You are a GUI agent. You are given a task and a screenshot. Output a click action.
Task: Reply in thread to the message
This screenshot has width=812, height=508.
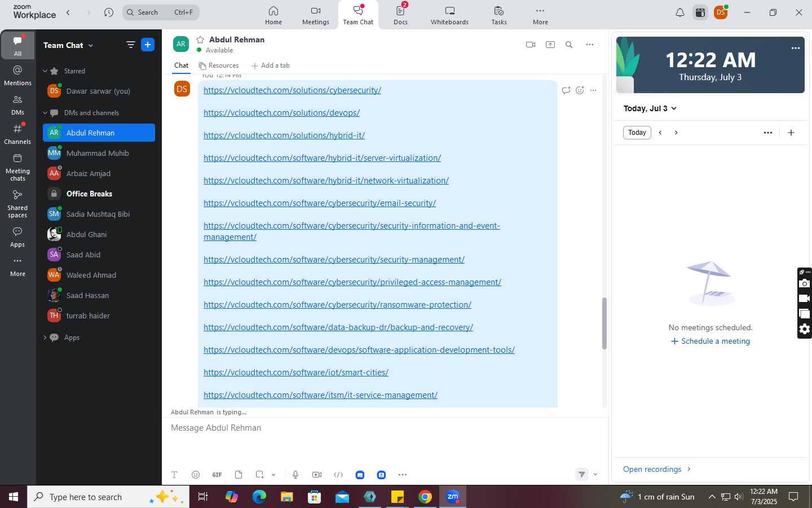(x=566, y=90)
